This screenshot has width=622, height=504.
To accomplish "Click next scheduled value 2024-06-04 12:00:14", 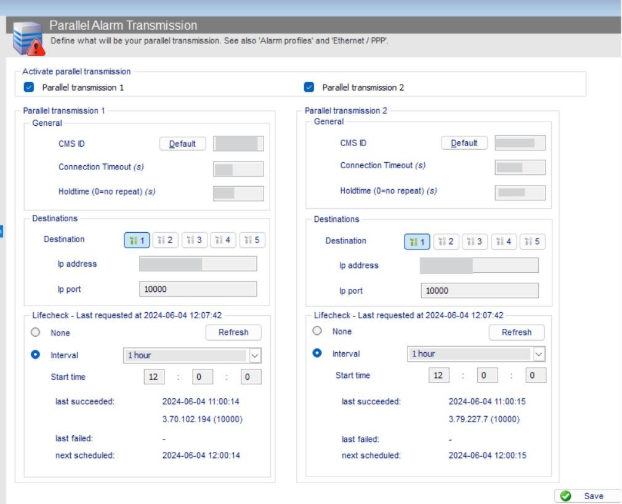I will tap(201, 455).
